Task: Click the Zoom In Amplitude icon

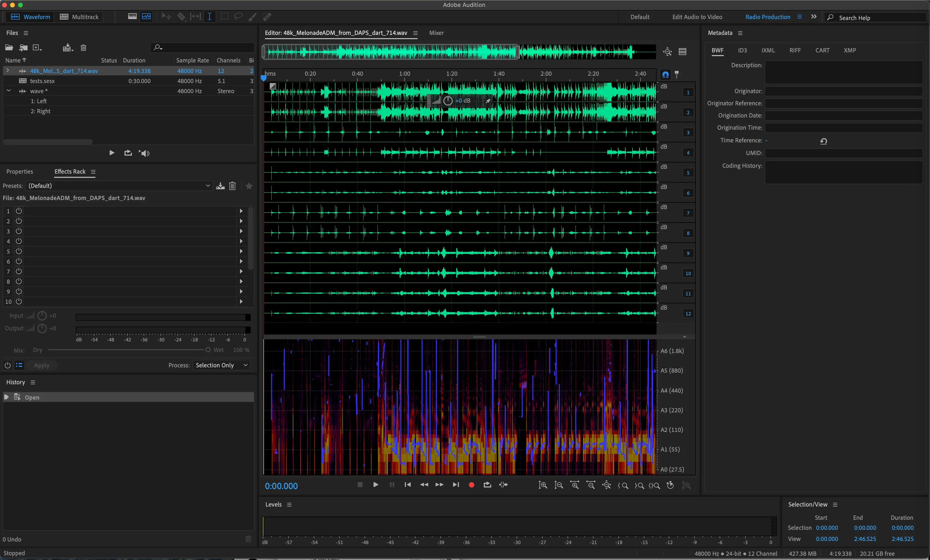Action: pos(543,485)
